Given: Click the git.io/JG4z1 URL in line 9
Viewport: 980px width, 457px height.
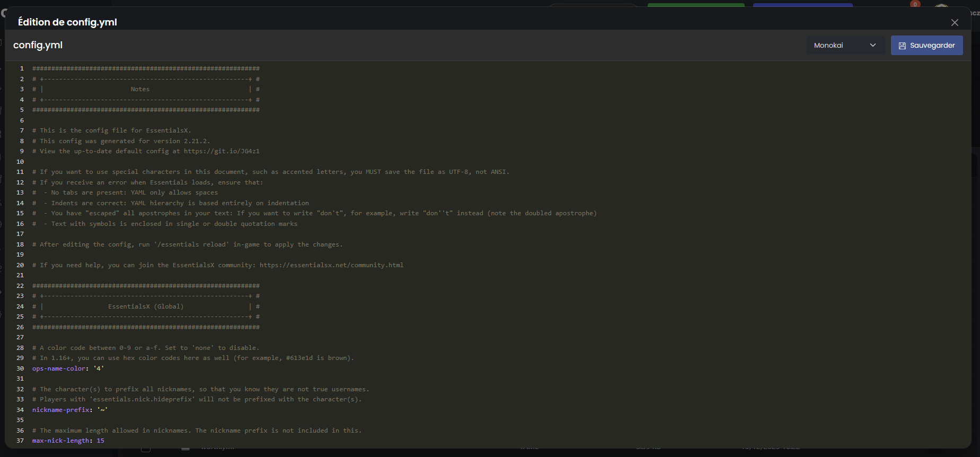Looking at the screenshot, I should (222, 151).
